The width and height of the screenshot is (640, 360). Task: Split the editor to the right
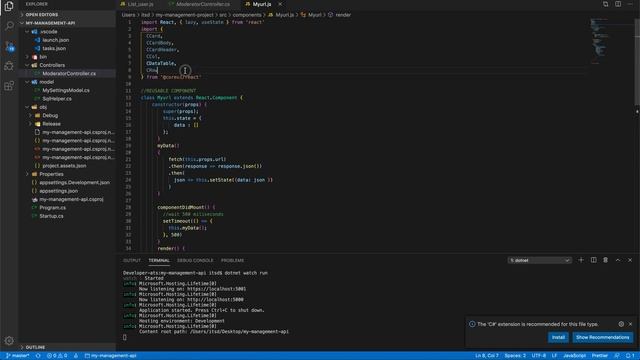(618, 4)
